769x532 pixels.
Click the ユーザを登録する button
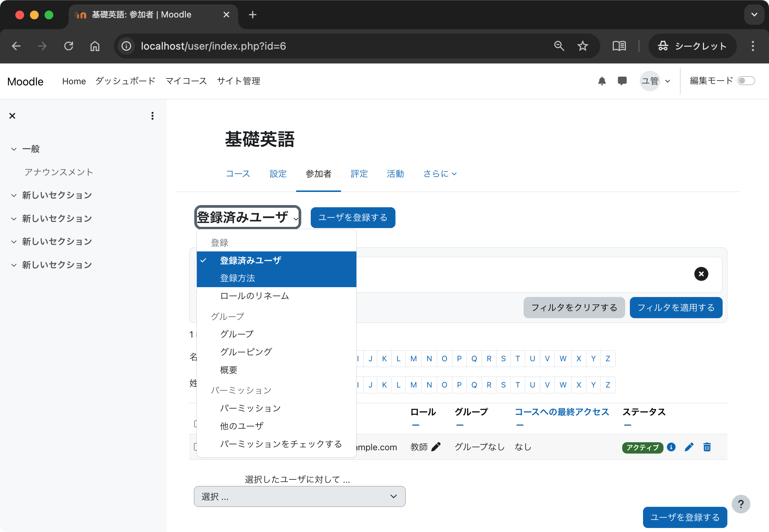click(352, 217)
